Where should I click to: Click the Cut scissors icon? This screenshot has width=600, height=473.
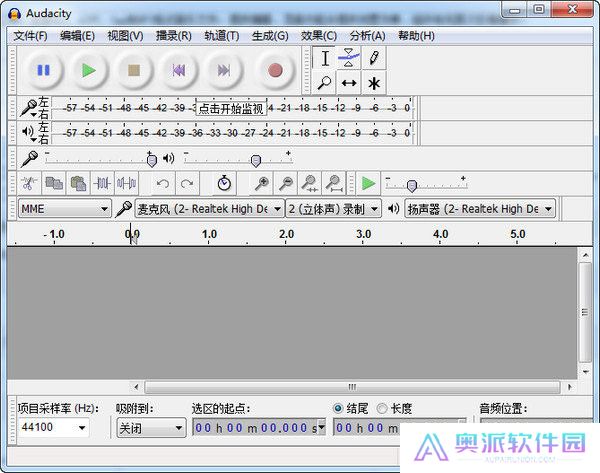click(29, 183)
